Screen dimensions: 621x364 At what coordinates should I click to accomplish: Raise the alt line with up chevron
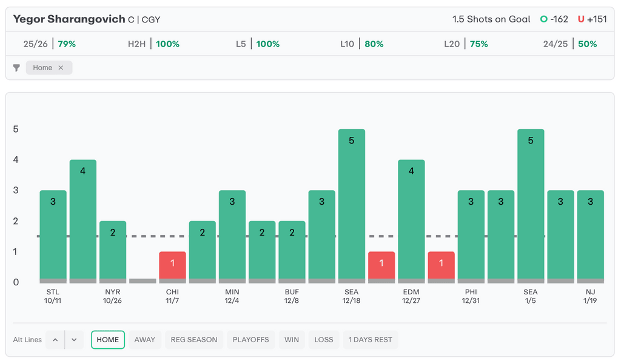(x=55, y=340)
